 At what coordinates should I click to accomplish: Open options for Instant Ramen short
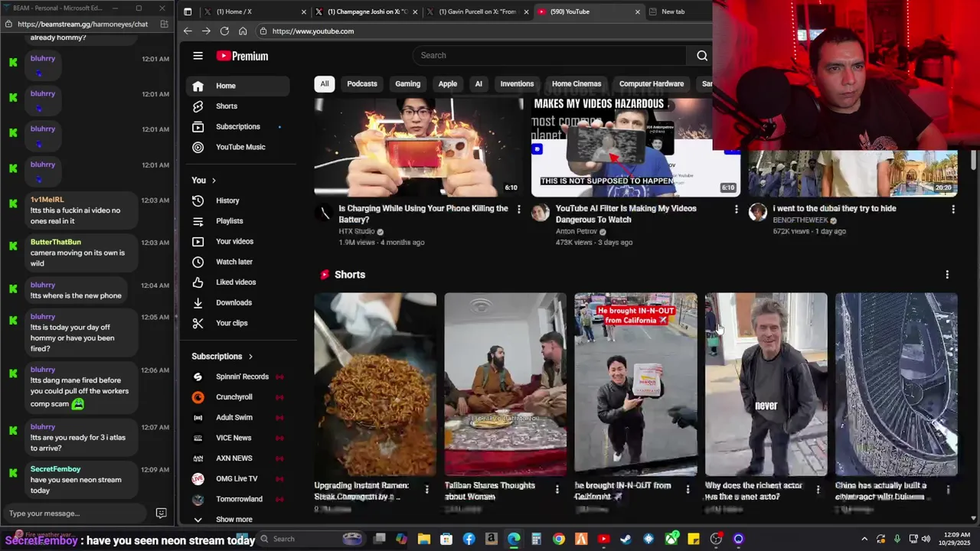click(426, 489)
